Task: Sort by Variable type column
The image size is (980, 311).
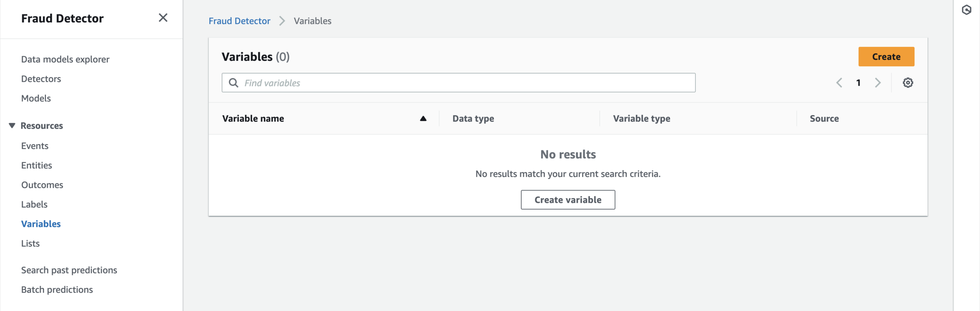Action: [642, 119]
